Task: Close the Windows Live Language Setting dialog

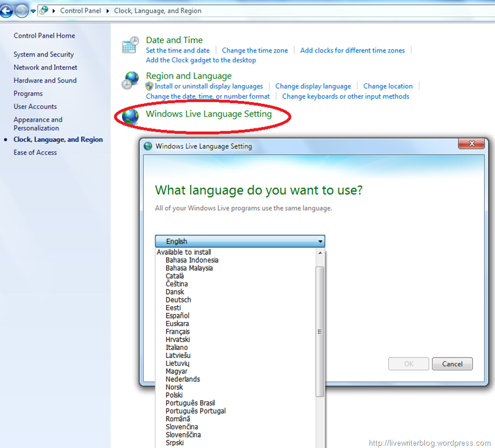Action: pyautogui.click(x=471, y=143)
